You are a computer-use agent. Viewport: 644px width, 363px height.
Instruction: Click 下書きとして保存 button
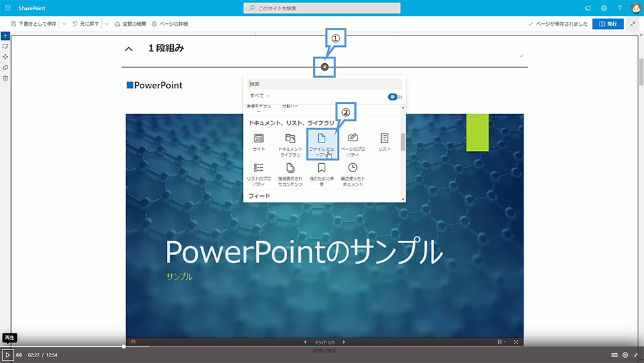33,24
